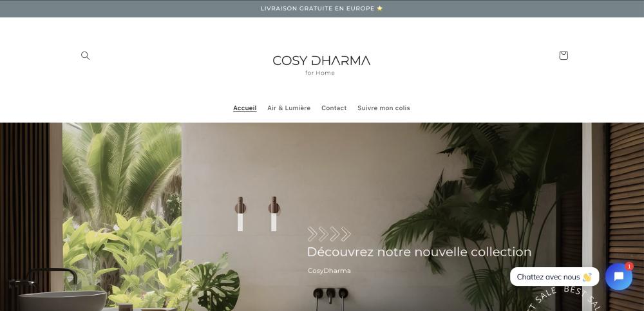The width and height of the screenshot is (644, 311).
Task: Click the wall lamps in hero image
Action: tap(257, 214)
